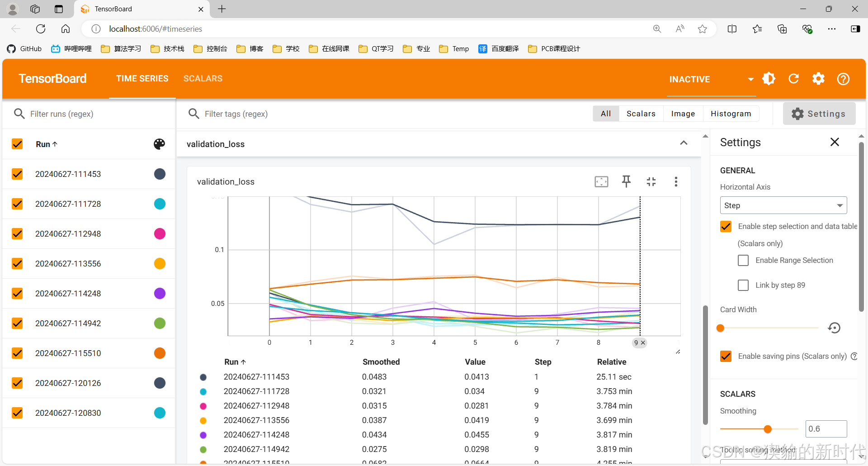Image resolution: width=868 pixels, height=466 pixels.
Task: Close the Settings side panel
Action: coord(835,142)
